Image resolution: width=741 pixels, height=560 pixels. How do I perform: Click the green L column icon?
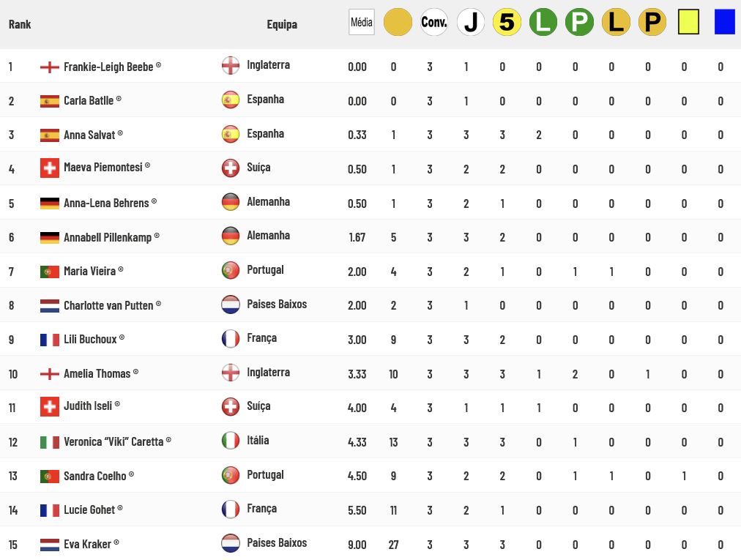click(543, 22)
